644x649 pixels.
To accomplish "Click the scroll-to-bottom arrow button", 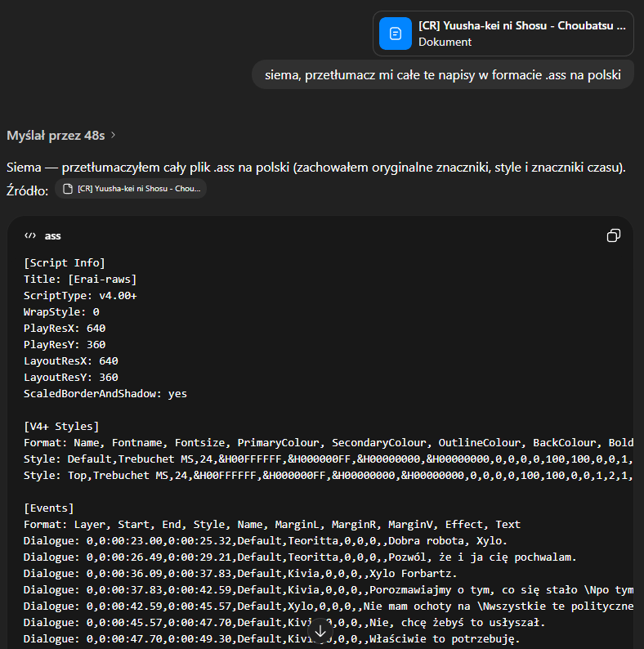I will click(x=321, y=630).
